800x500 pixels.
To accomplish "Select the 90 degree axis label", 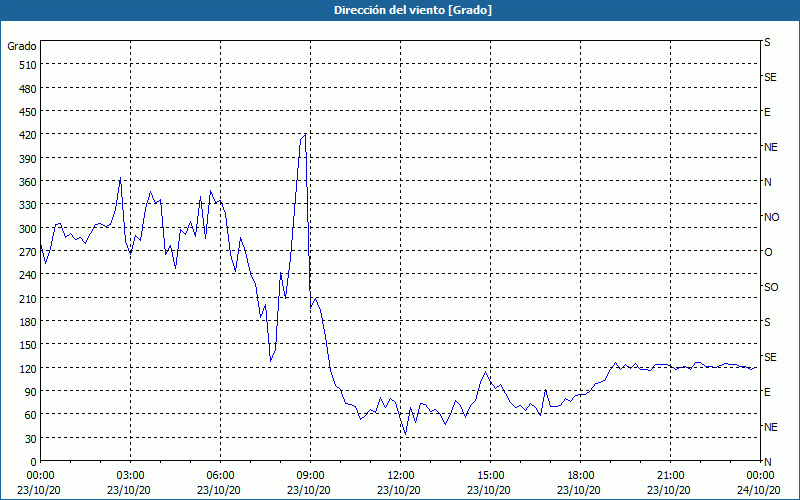I will point(31,392).
